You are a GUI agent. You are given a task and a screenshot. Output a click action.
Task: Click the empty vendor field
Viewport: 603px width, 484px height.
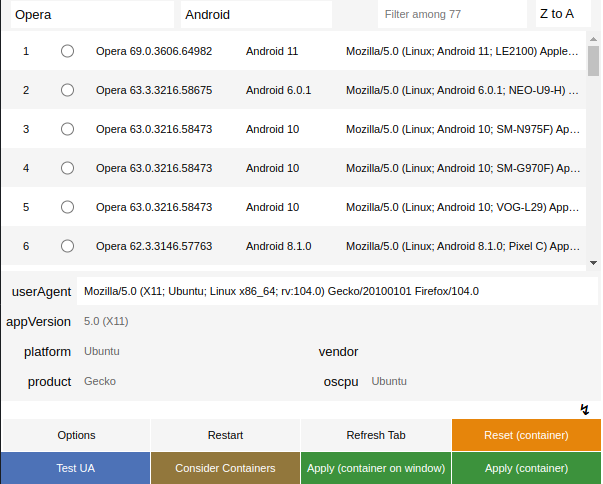481,351
